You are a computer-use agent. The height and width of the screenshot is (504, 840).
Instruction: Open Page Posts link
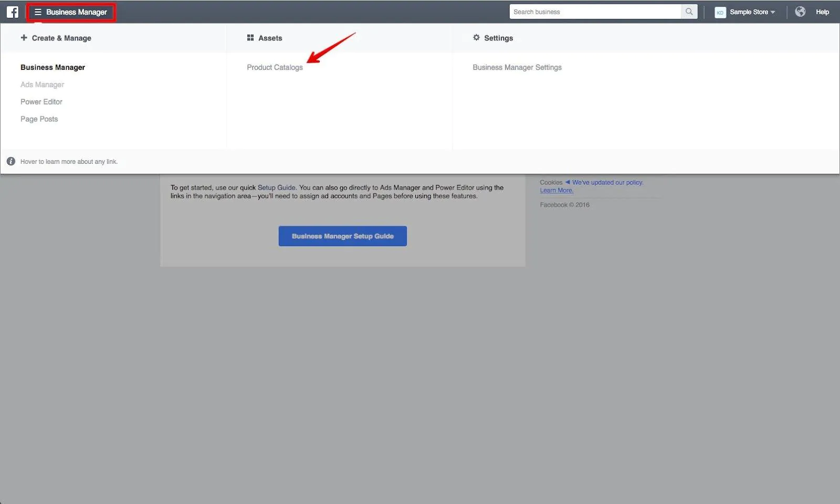point(39,119)
